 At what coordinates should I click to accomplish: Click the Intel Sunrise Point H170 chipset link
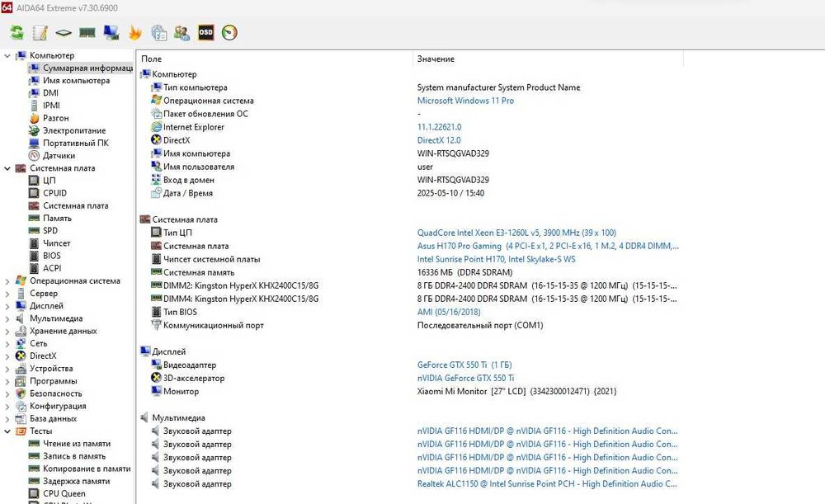496,259
